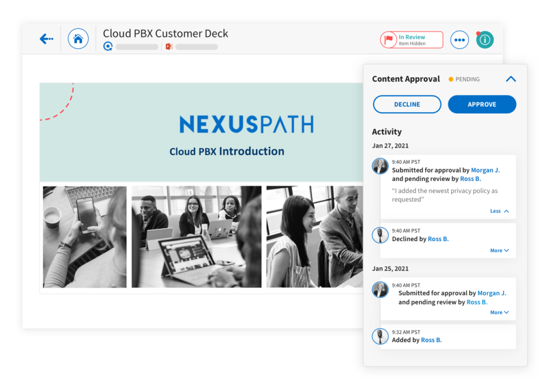Click the sync icon under the title

click(108, 46)
